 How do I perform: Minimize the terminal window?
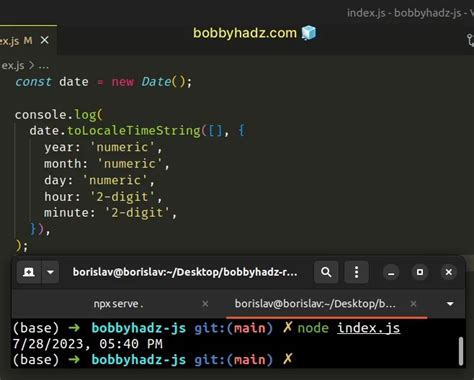point(391,272)
